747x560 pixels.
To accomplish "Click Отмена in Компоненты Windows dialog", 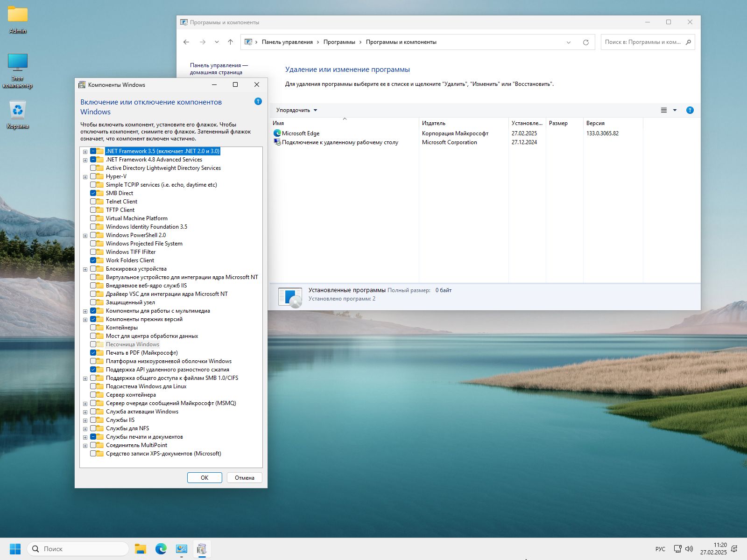I will point(245,477).
